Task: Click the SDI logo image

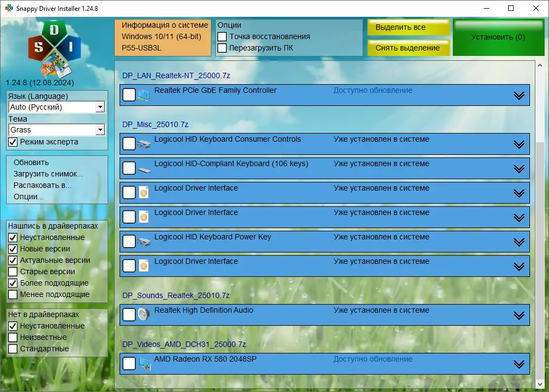Action: (x=54, y=49)
